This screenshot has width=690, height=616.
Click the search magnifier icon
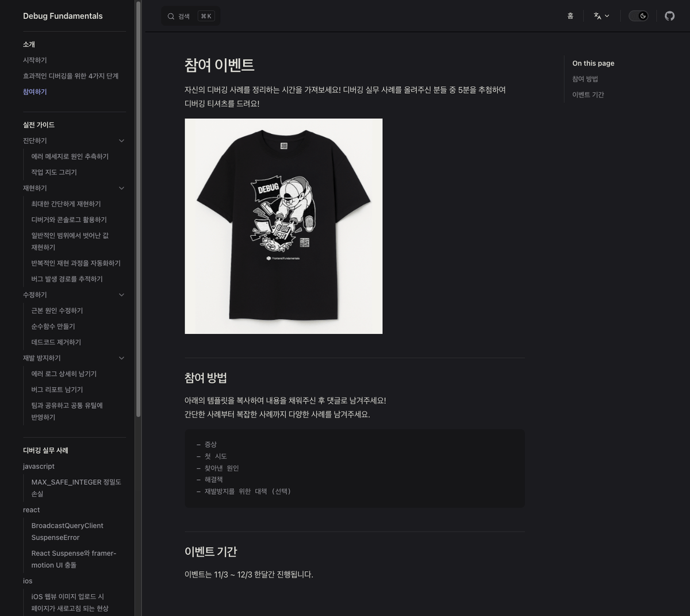click(x=171, y=16)
